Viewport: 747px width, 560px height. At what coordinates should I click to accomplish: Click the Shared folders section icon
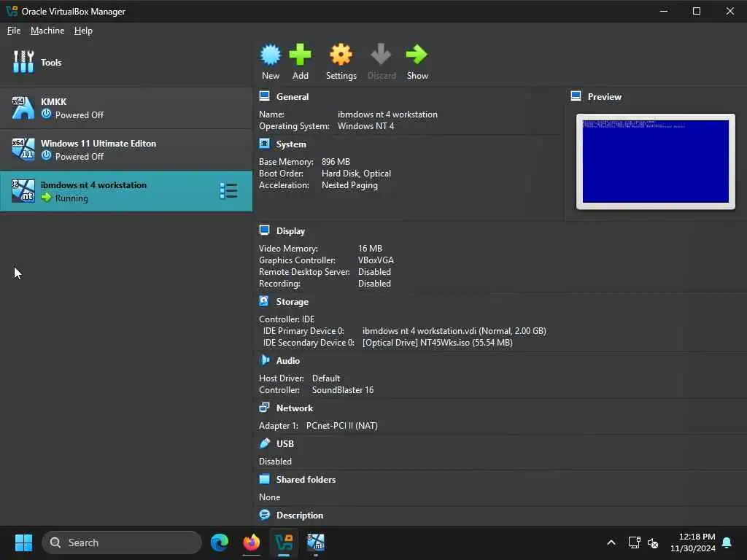click(264, 479)
